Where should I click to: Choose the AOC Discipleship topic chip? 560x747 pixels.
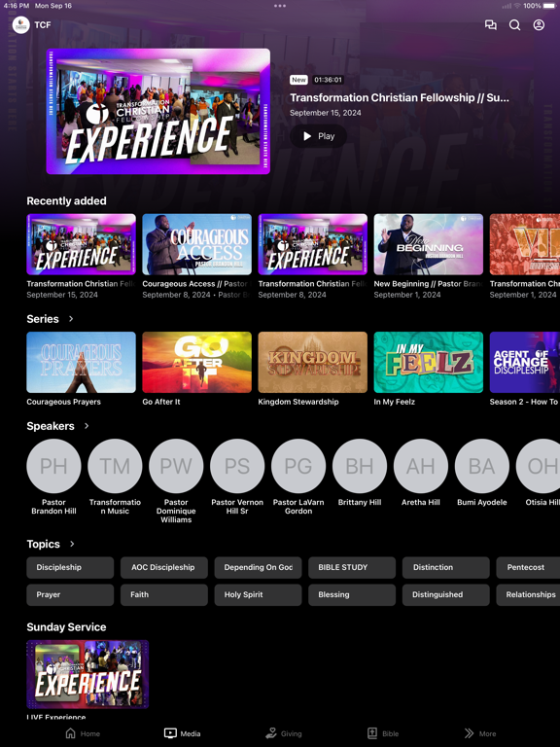click(x=163, y=567)
